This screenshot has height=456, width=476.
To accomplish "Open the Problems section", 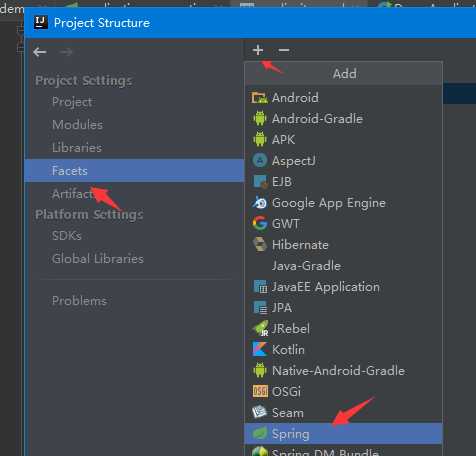I will click(x=79, y=301).
